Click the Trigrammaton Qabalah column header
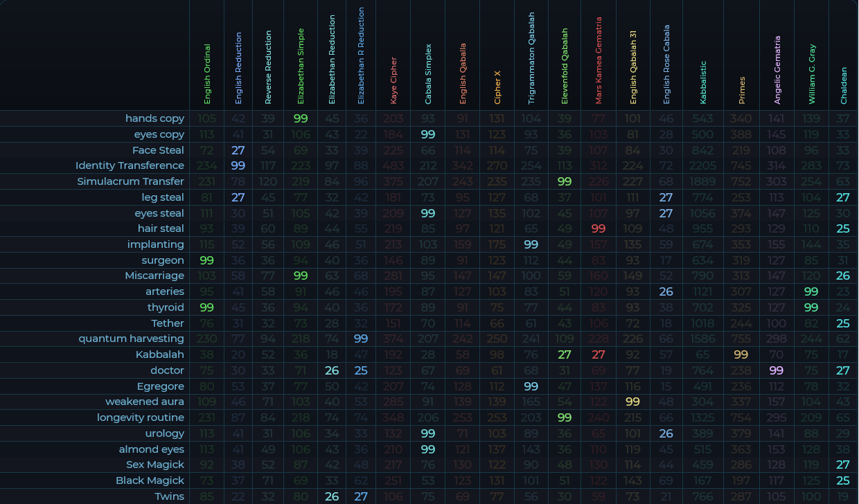This screenshot has width=859, height=504. (531, 58)
